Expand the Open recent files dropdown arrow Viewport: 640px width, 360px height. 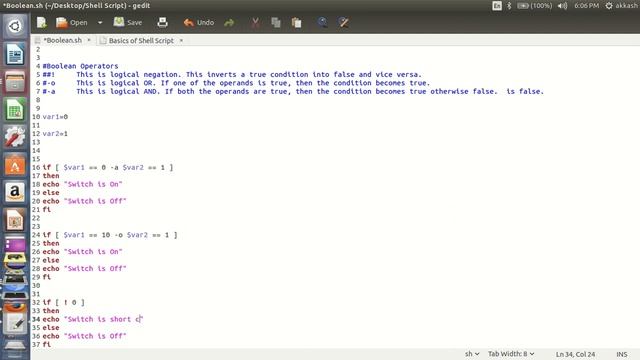click(x=100, y=23)
